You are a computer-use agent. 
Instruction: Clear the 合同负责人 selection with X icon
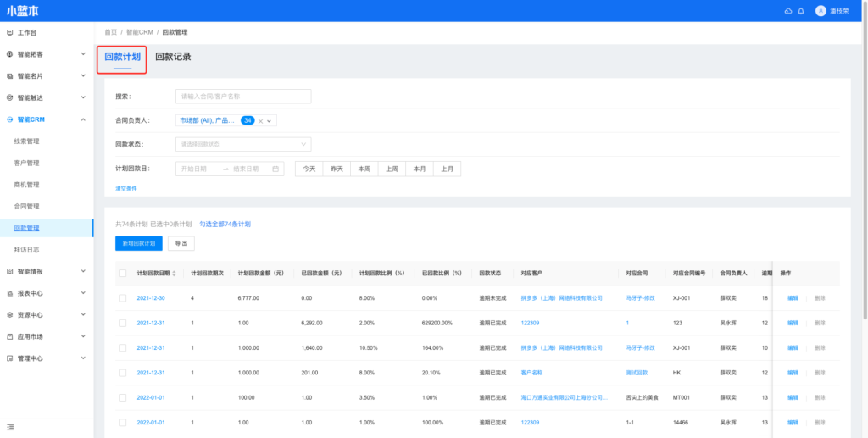(261, 121)
